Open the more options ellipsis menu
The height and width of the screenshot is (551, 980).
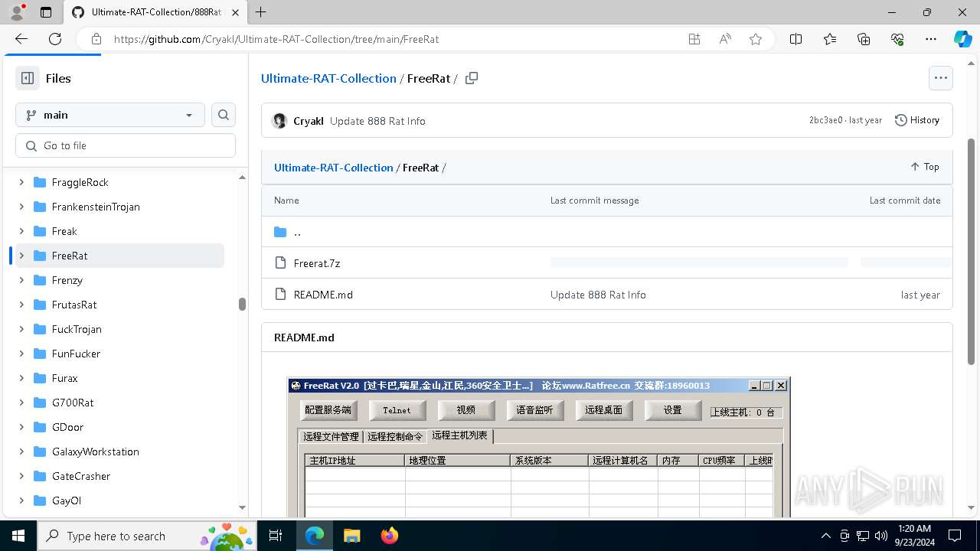tap(941, 78)
